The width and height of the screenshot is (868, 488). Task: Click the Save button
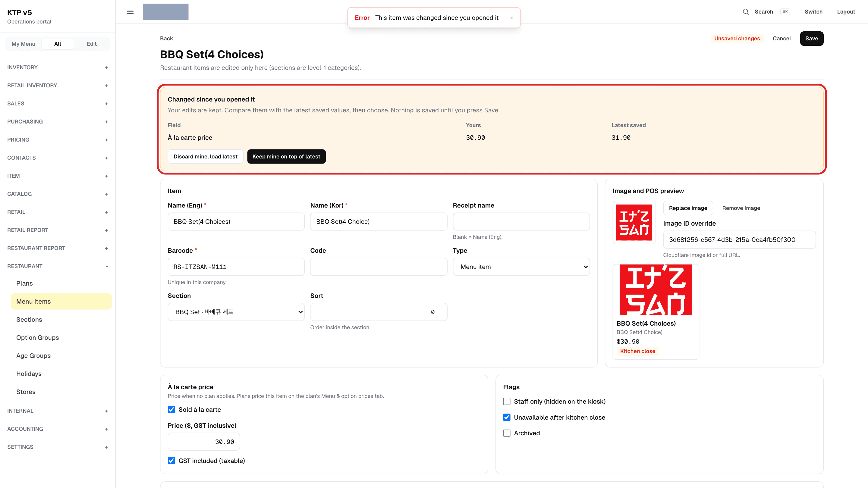(x=811, y=38)
